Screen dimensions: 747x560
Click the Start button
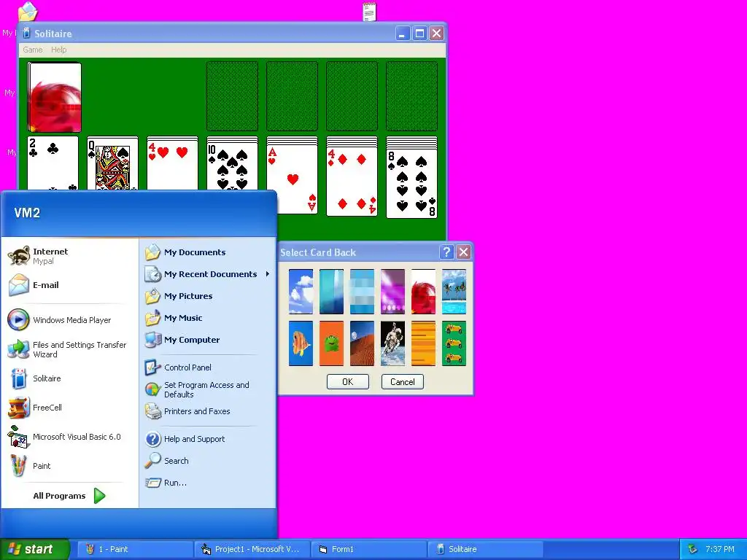click(x=34, y=549)
